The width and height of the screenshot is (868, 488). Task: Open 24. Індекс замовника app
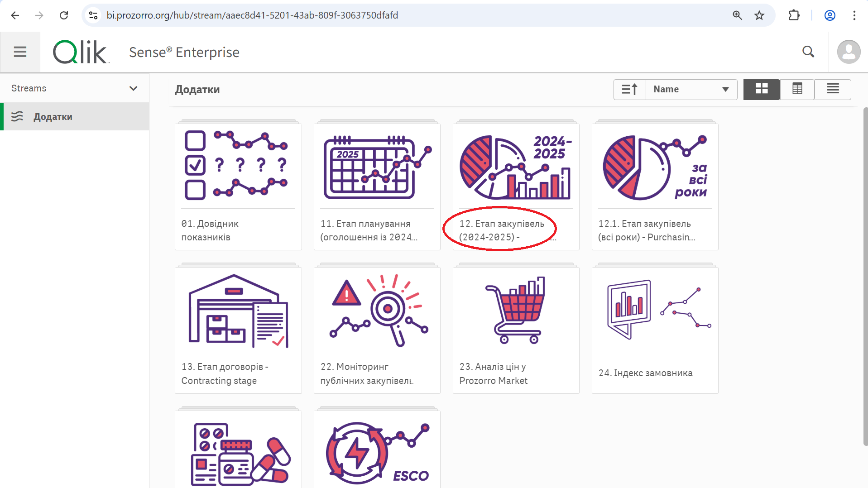[655, 329]
